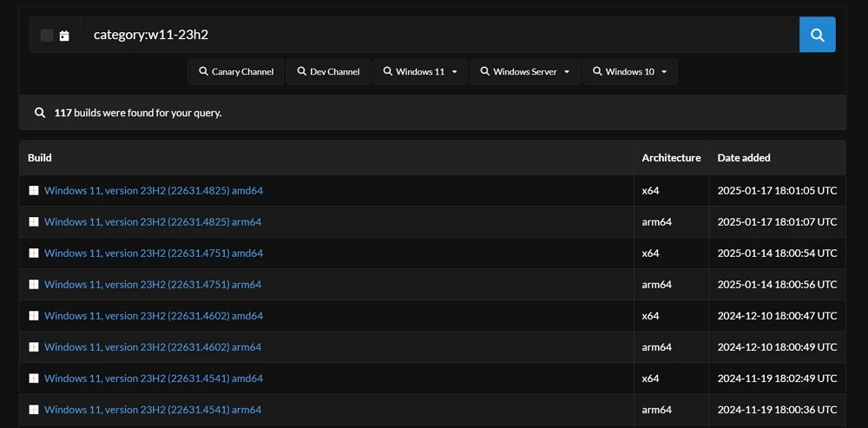
Task: Select the date 2025-01-14 18:00:54 UTC
Action: click(x=777, y=253)
